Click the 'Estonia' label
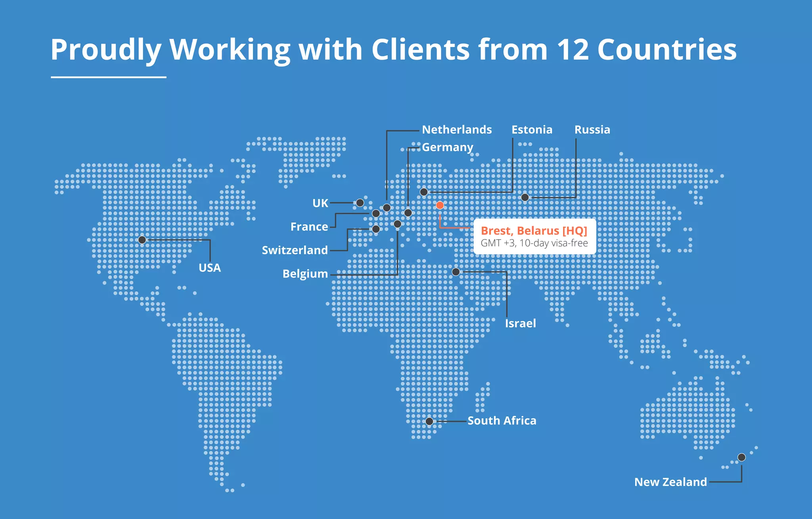This screenshot has height=519, width=812. pyautogui.click(x=532, y=130)
